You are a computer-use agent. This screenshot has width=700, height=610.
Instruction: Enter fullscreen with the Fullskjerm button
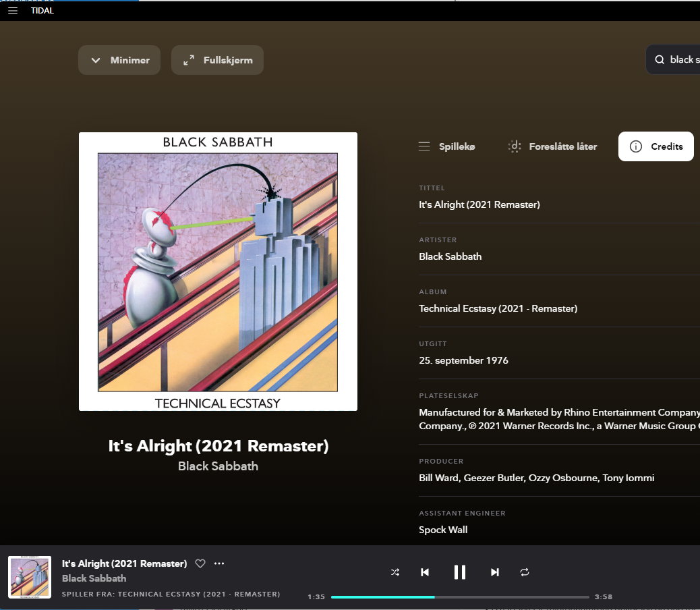(217, 60)
